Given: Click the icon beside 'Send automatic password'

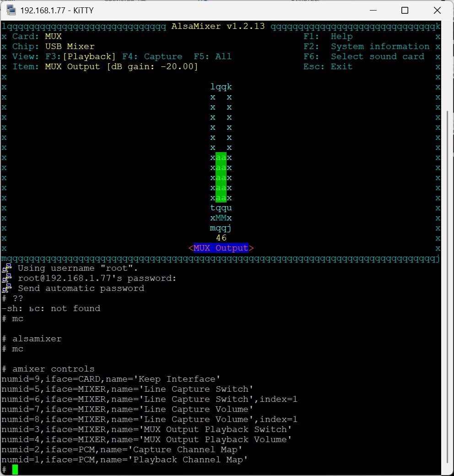Looking at the screenshot, I should click(x=7, y=289).
